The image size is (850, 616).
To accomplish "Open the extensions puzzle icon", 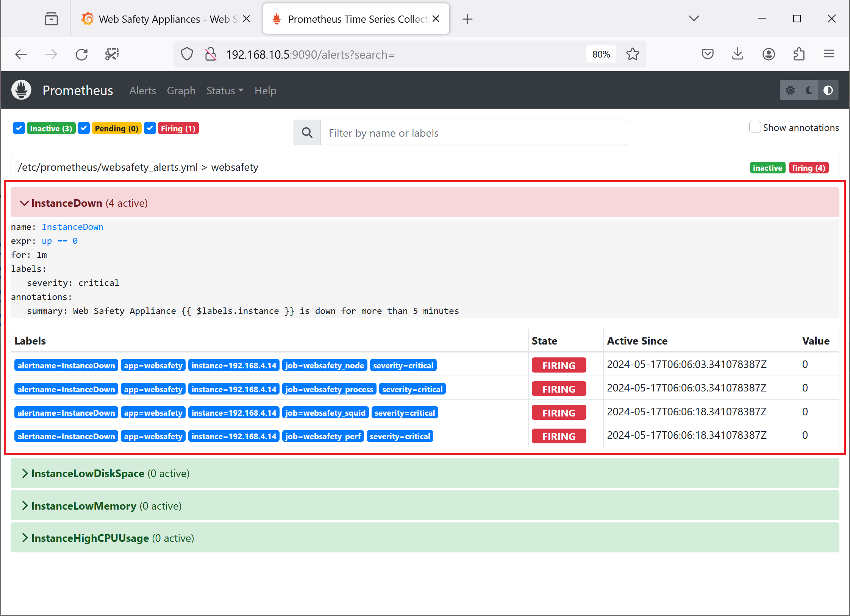I will click(x=799, y=54).
